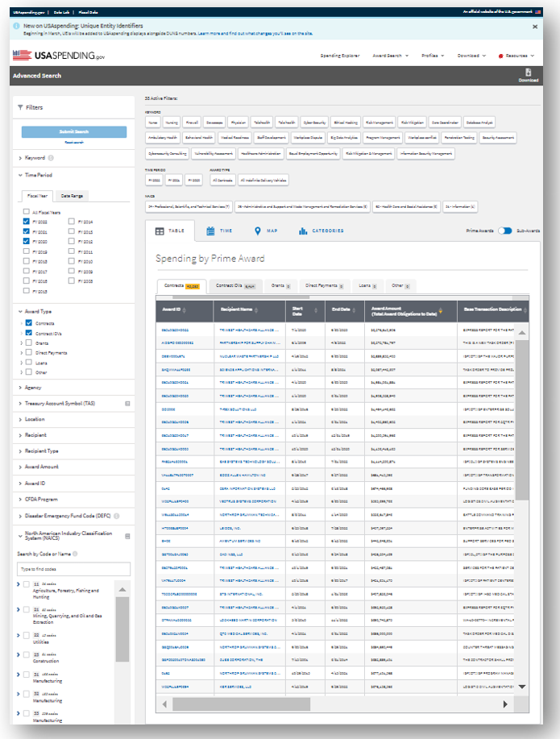The image size is (560, 739).
Task: Switch to the Grants results tab
Action: 280,285
